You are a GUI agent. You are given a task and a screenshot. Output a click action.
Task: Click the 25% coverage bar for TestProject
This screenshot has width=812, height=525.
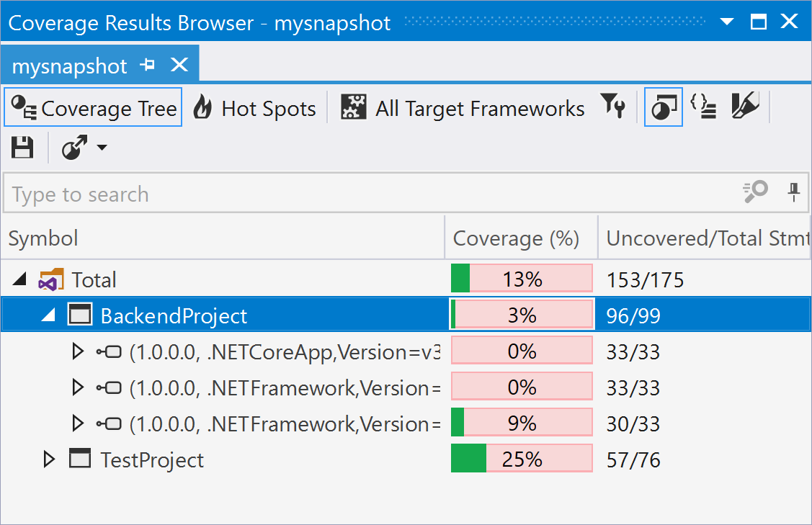(x=520, y=458)
